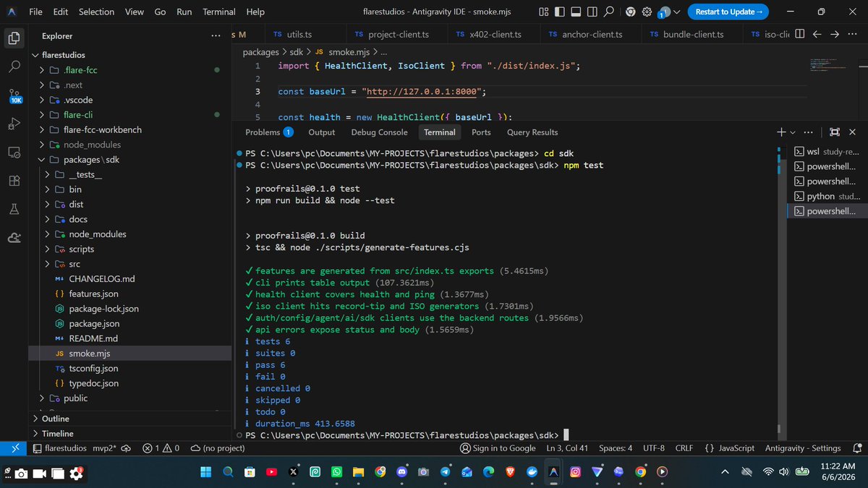Screen dimensions: 868x488
Task: Open the Explorer view in activity bar
Action: click(14, 38)
